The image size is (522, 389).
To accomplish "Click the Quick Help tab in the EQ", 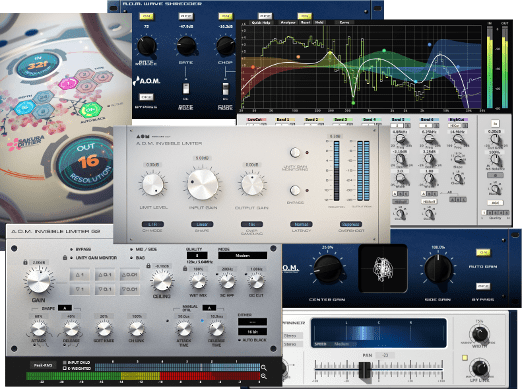I will [261, 22].
